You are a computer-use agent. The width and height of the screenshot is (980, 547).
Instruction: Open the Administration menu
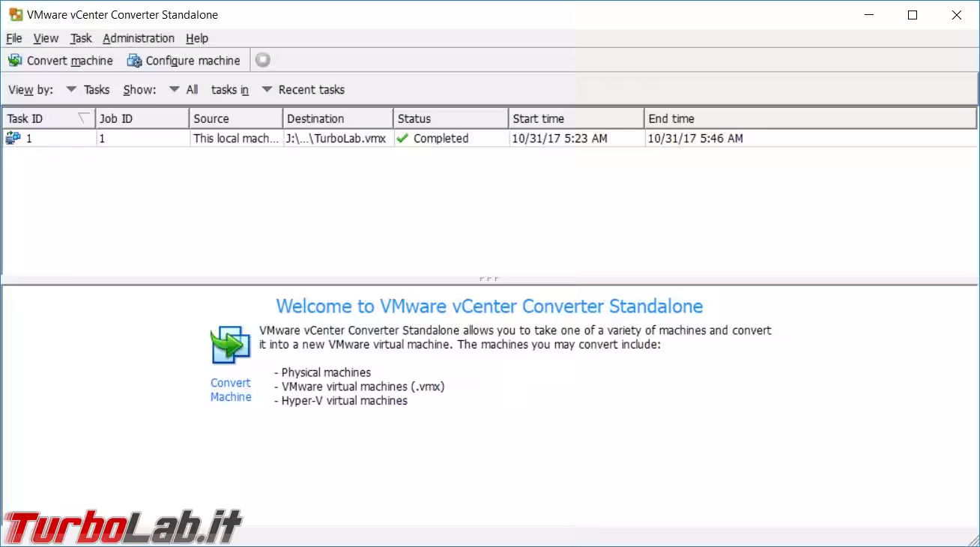[x=139, y=38]
